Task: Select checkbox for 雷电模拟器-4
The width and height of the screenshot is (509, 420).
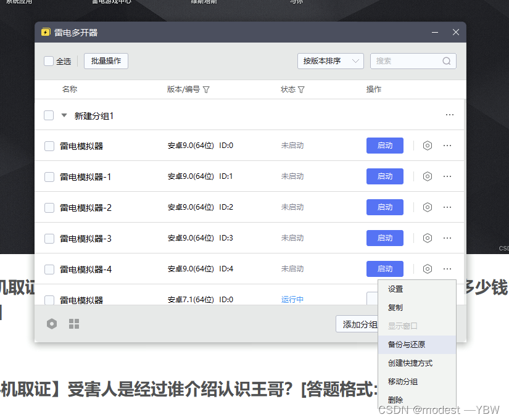Action: (x=49, y=270)
